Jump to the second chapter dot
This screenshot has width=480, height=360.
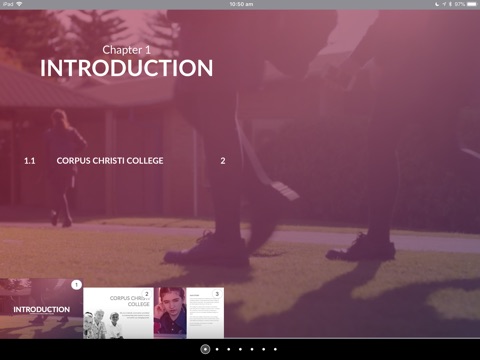(217, 349)
